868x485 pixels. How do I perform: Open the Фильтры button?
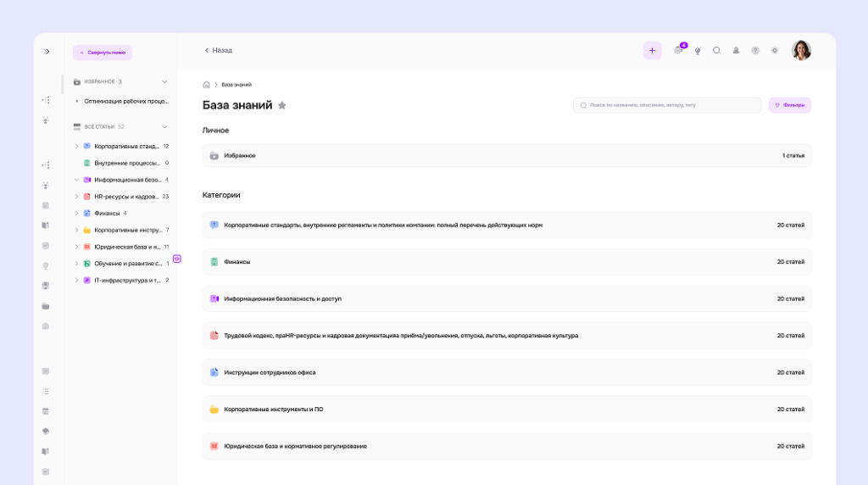[790, 105]
